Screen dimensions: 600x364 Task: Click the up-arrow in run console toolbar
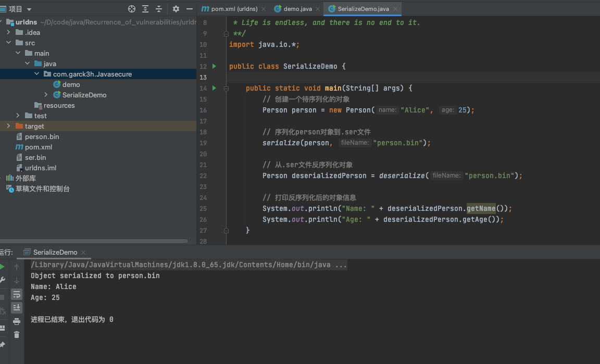click(17, 267)
